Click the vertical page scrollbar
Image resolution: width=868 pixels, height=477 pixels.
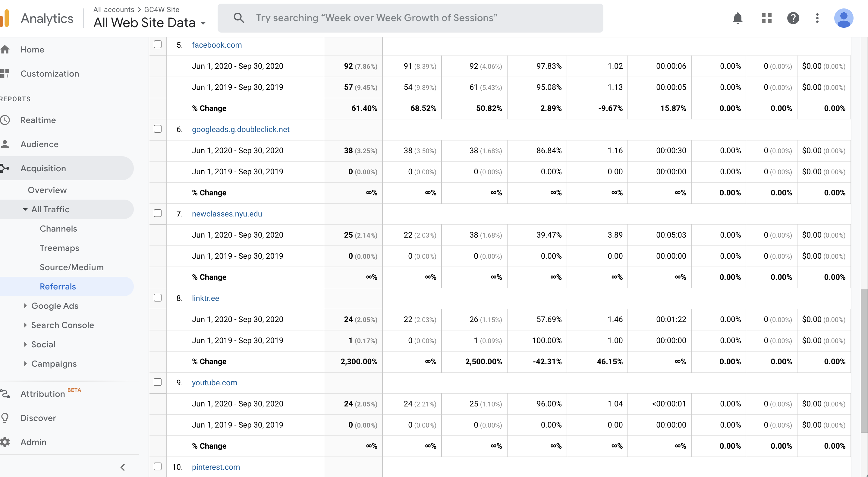pyautogui.click(x=864, y=361)
